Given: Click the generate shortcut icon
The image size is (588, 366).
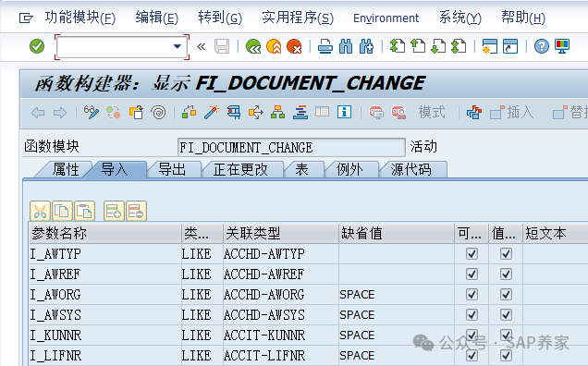Looking at the screenshot, I should [510, 46].
